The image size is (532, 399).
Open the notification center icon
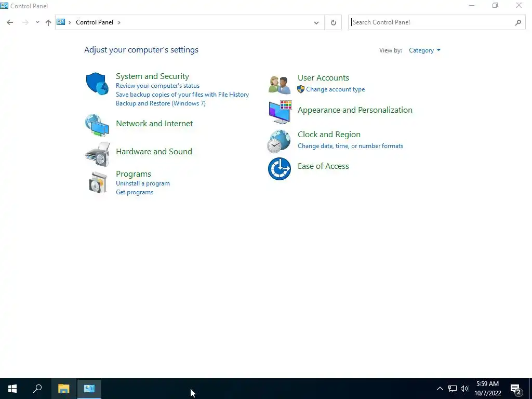pos(516,389)
